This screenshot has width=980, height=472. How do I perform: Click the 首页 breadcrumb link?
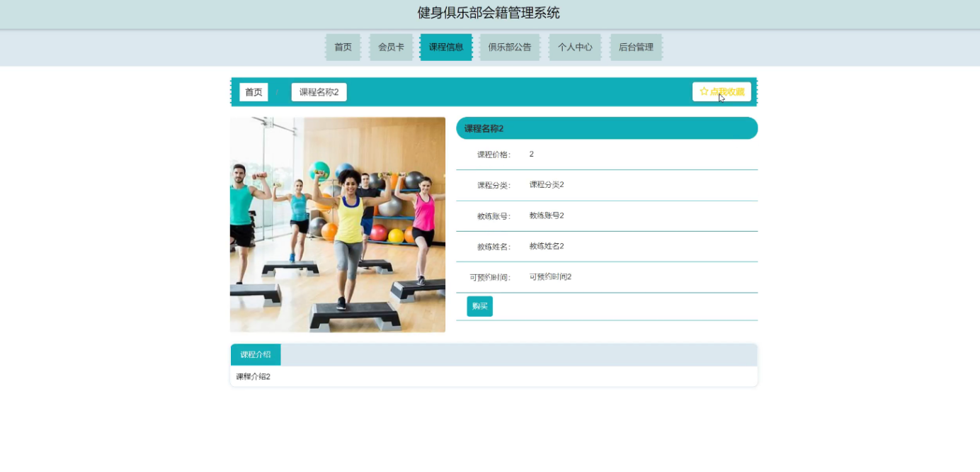coord(253,92)
